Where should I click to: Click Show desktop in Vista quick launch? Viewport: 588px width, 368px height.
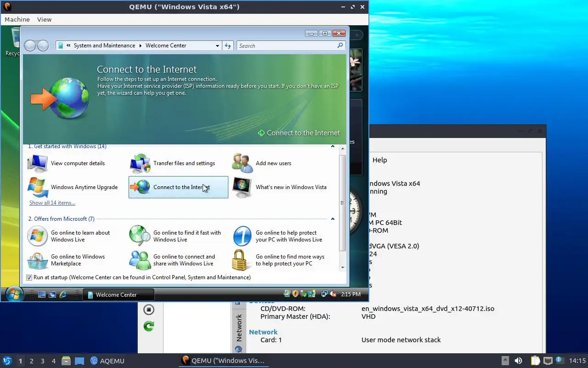pyautogui.click(x=42, y=294)
